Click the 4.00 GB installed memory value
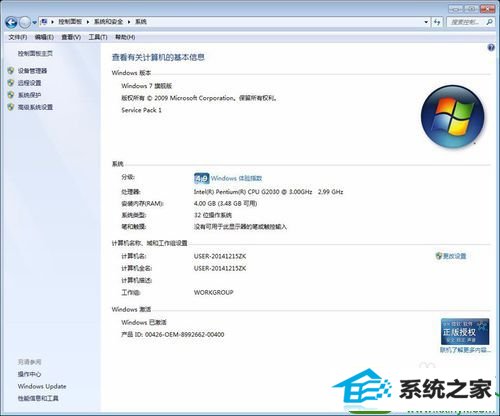This screenshot has width=500, height=416. coord(225,203)
